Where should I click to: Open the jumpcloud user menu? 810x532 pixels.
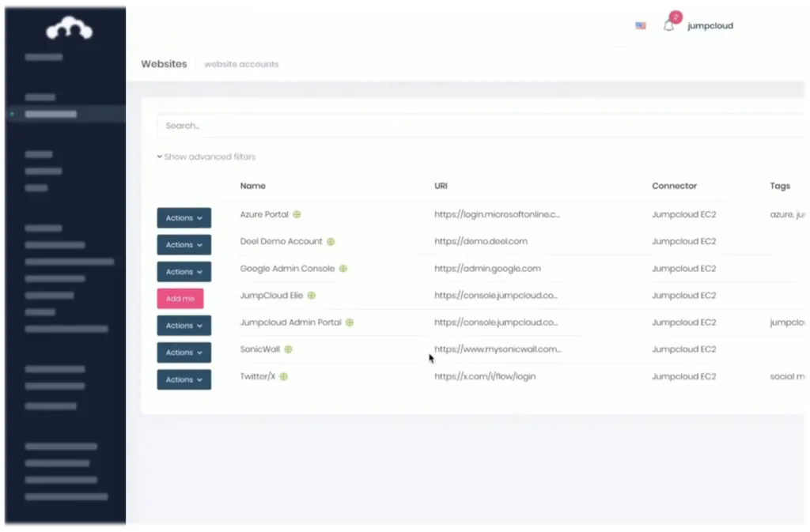(x=710, y=26)
